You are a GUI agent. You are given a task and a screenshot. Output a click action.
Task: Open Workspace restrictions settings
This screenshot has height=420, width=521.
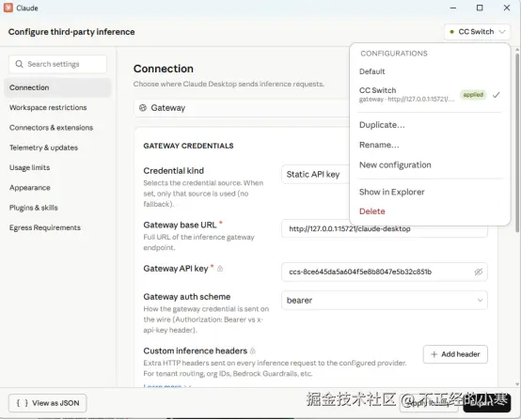tap(48, 107)
